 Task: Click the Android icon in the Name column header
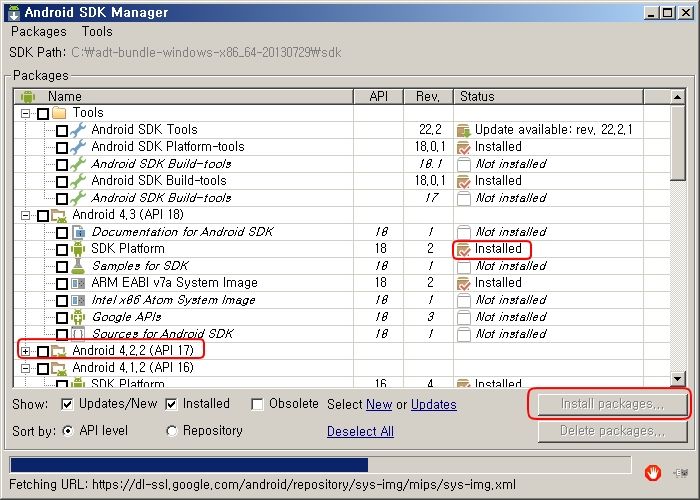[x=28, y=96]
